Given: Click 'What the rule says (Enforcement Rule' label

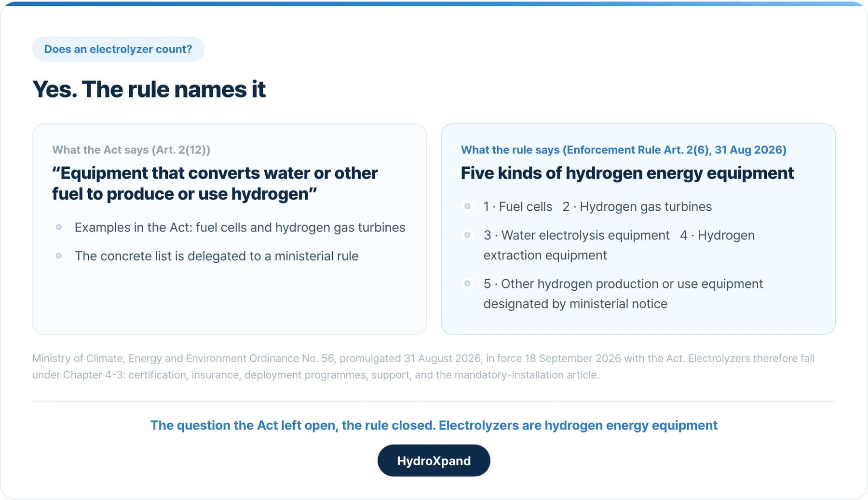Looking at the screenshot, I should (x=624, y=150).
